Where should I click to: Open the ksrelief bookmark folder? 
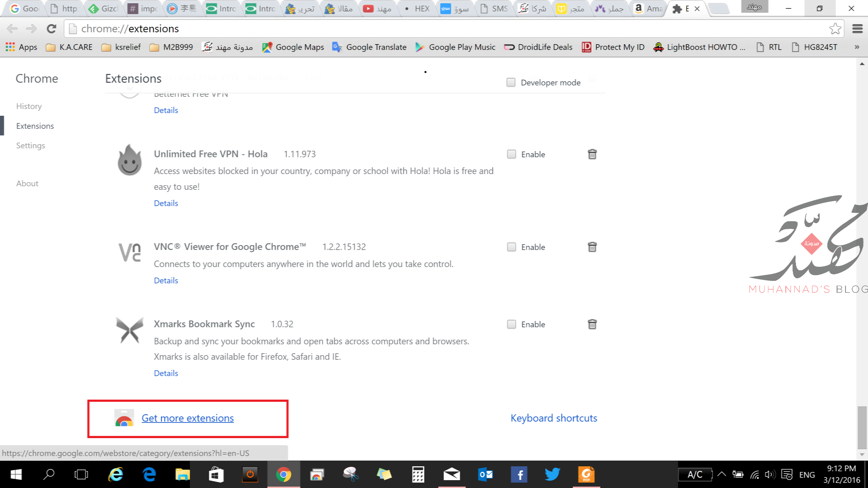(x=121, y=47)
